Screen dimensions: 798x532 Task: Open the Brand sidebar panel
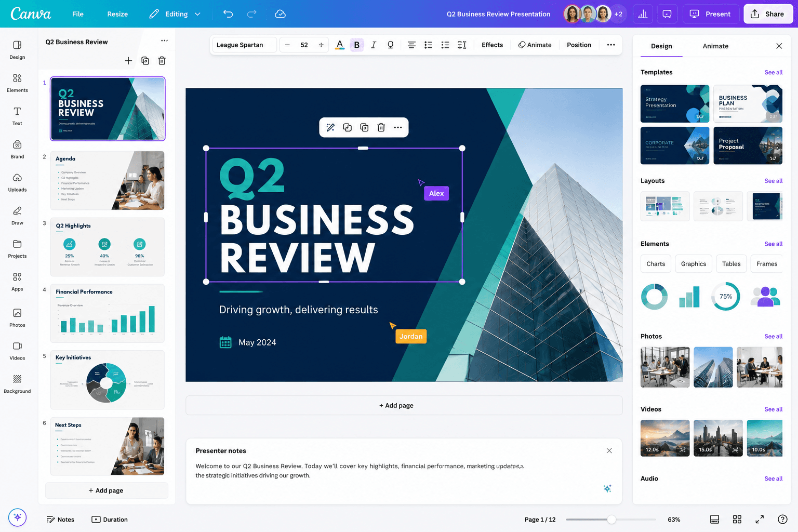click(x=17, y=150)
